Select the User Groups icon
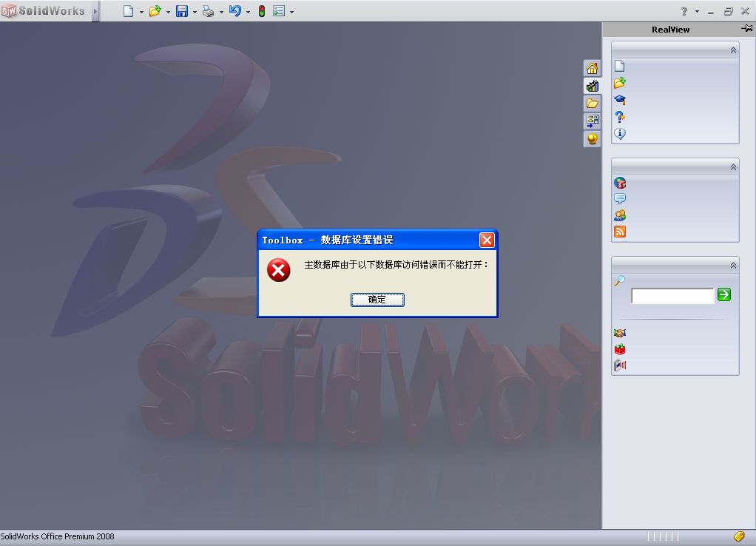This screenshot has width=756, height=546. [x=620, y=215]
